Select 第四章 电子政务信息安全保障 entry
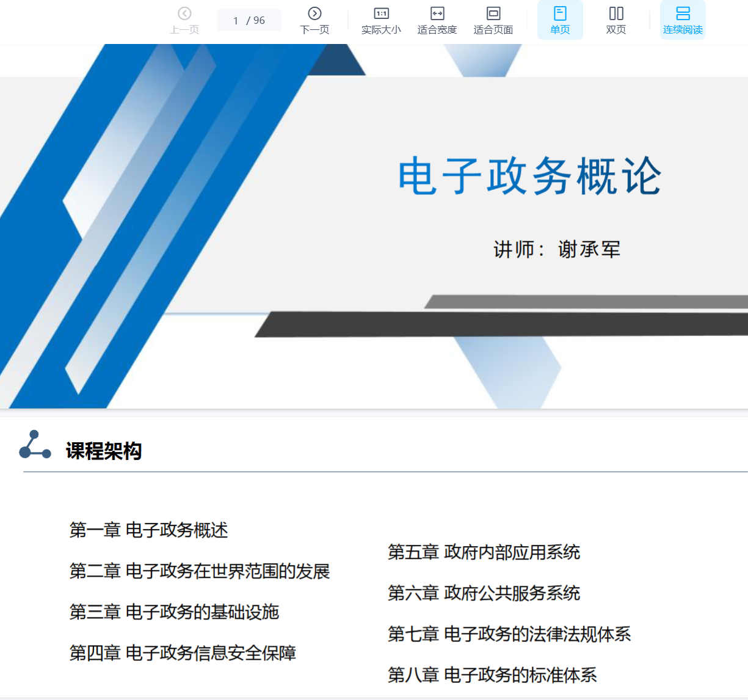This screenshot has width=748, height=700. tap(183, 653)
